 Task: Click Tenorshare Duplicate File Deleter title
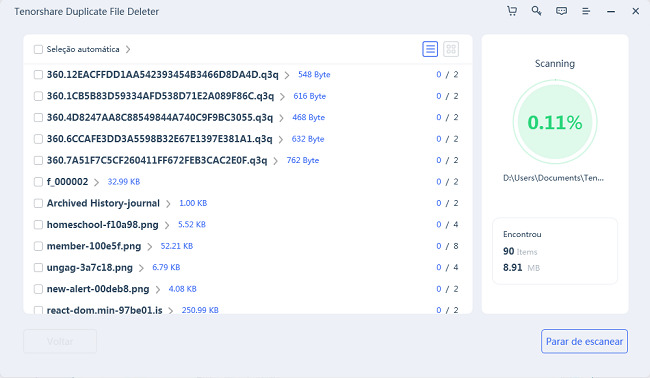pyautogui.click(x=87, y=12)
